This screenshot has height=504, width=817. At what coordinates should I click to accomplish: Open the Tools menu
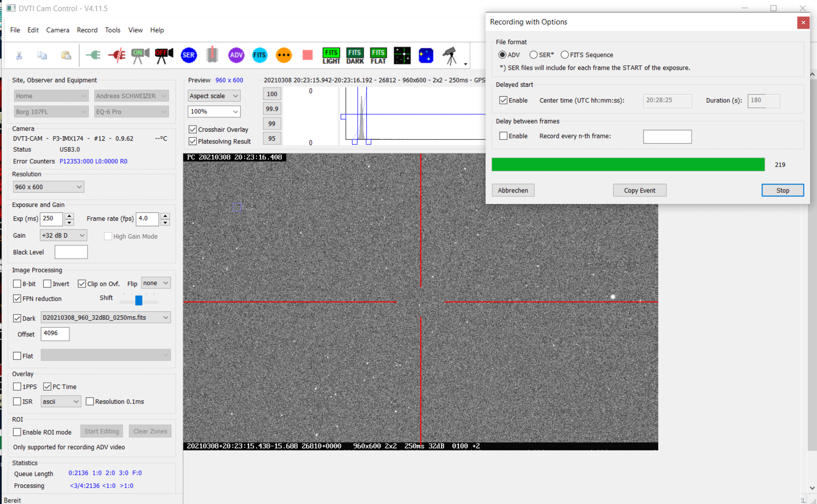[x=112, y=30]
